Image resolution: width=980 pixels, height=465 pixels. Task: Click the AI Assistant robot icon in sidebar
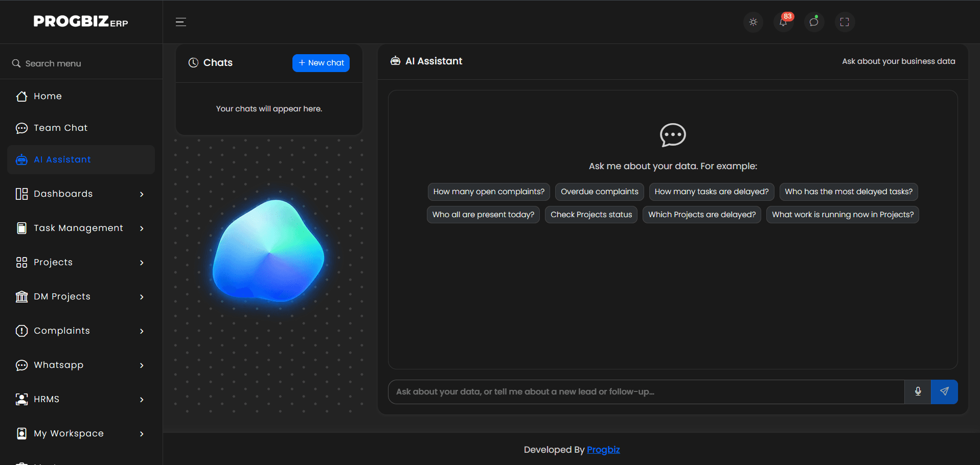[21, 159]
